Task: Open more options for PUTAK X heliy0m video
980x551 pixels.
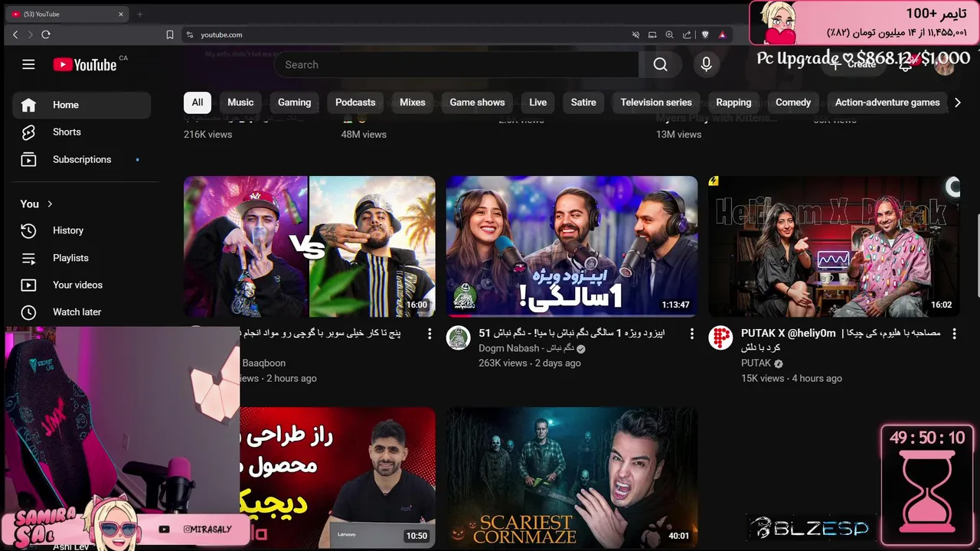Action: click(954, 334)
